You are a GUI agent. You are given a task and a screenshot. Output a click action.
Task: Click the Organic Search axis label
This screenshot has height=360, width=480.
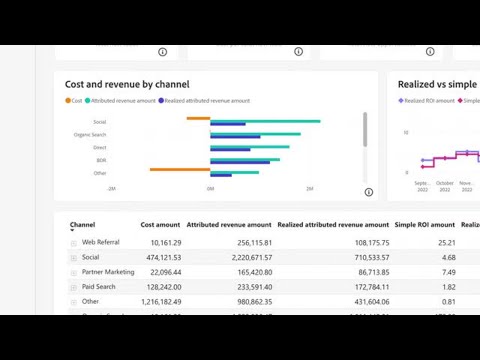click(90, 135)
